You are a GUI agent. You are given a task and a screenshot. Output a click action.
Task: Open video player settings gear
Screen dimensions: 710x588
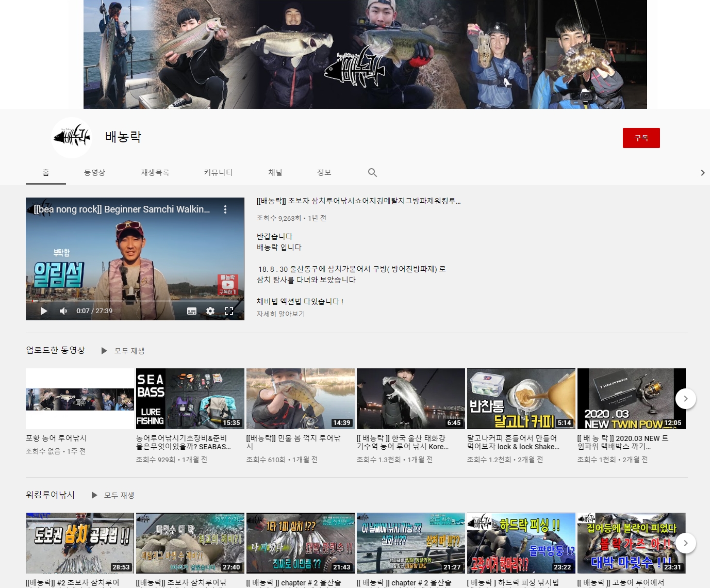tap(210, 311)
